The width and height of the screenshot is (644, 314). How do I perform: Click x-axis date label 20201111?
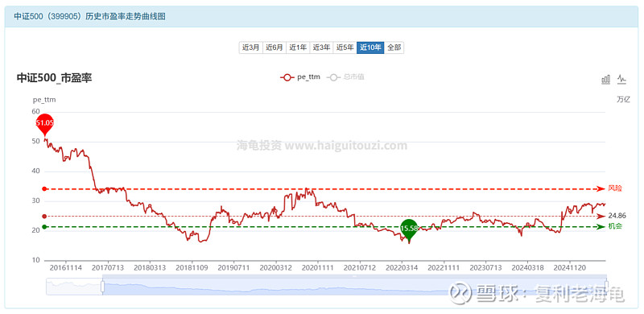tap(318, 268)
